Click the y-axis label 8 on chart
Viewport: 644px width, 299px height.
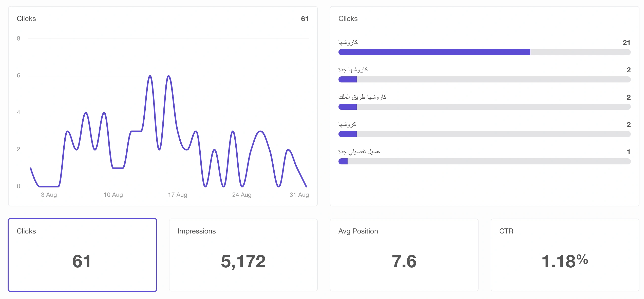(18, 38)
